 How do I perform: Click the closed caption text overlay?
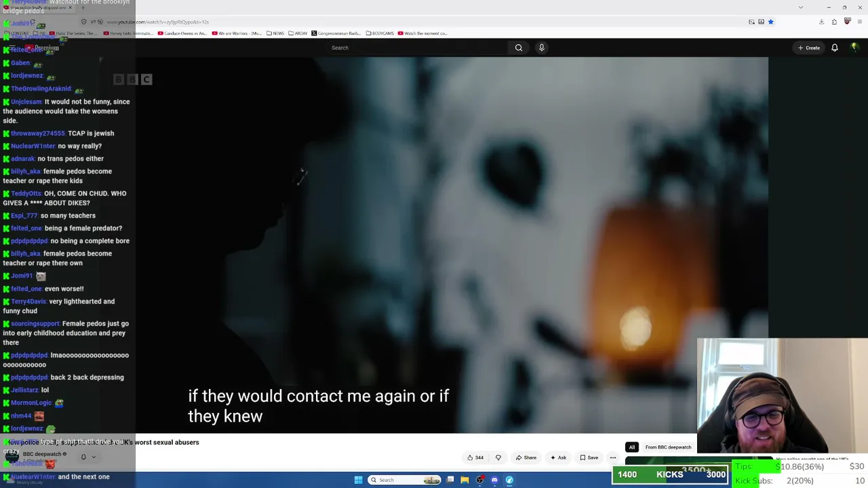319,406
